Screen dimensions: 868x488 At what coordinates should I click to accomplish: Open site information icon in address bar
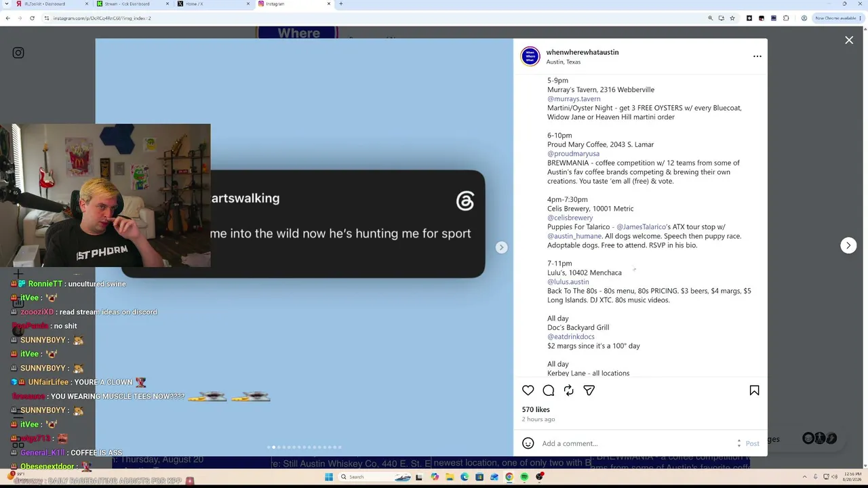[46, 18]
